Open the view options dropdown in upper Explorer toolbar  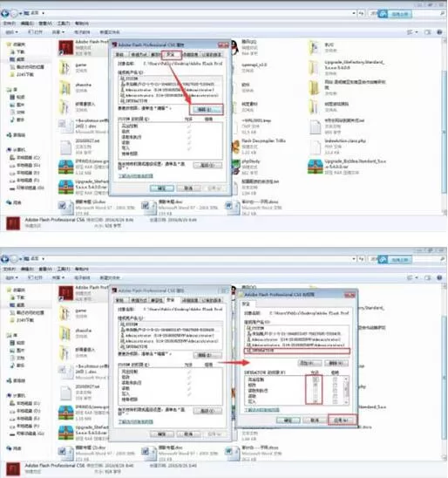pyautogui.click(x=417, y=32)
